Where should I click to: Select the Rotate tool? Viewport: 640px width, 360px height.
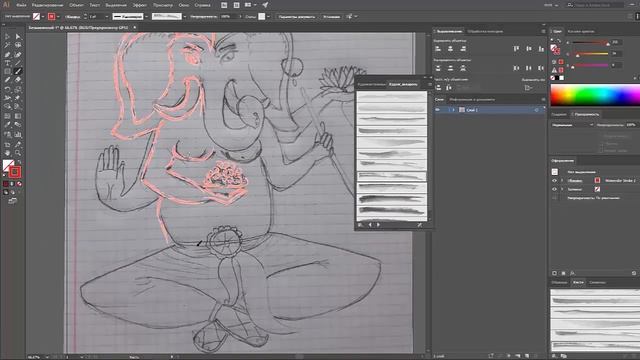(x=7, y=89)
